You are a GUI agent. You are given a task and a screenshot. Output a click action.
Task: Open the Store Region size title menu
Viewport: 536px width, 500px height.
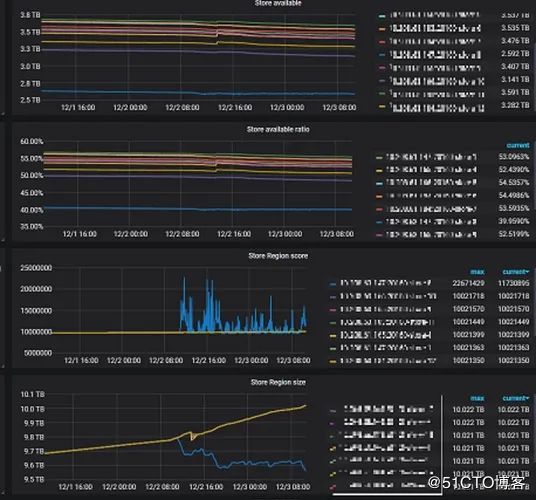(278, 382)
